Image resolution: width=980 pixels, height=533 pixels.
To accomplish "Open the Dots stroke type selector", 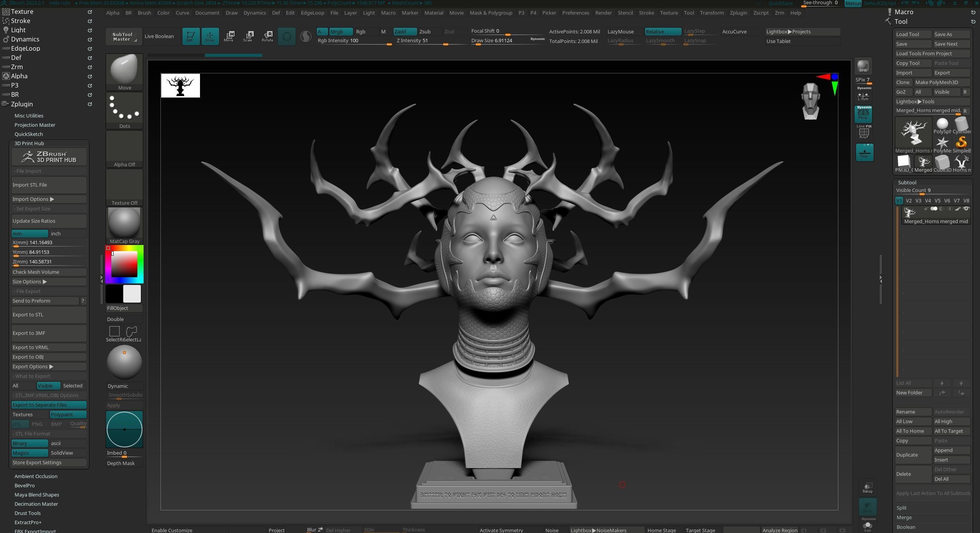I will 124,110.
